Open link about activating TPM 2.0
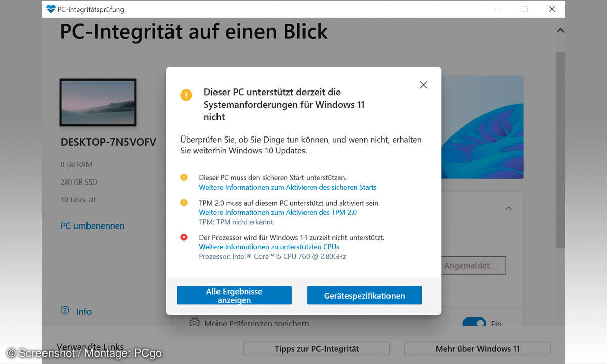The image size is (607, 364). click(278, 212)
